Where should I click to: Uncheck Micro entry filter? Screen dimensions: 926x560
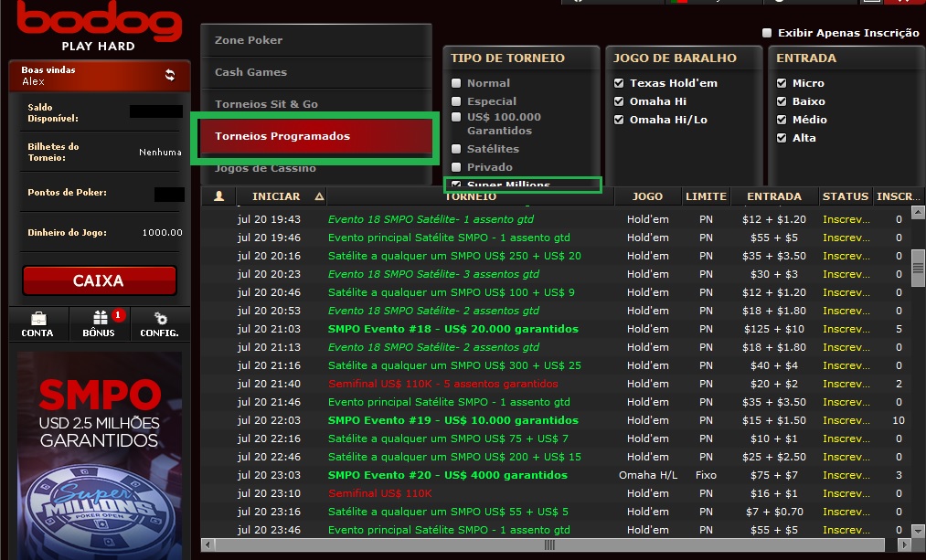[x=782, y=83]
